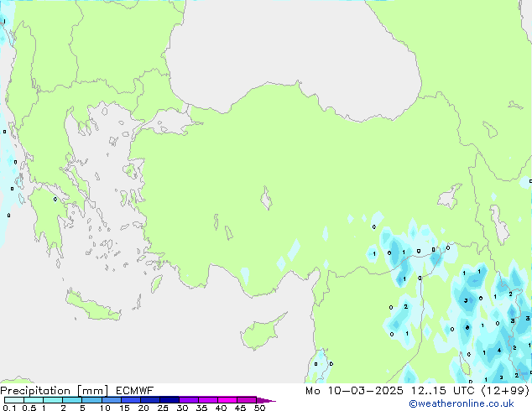Viewport: 532px width, 411px height.
Task: Click the 2–5 mm legend color swatch
Action: [x=72, y=400]
